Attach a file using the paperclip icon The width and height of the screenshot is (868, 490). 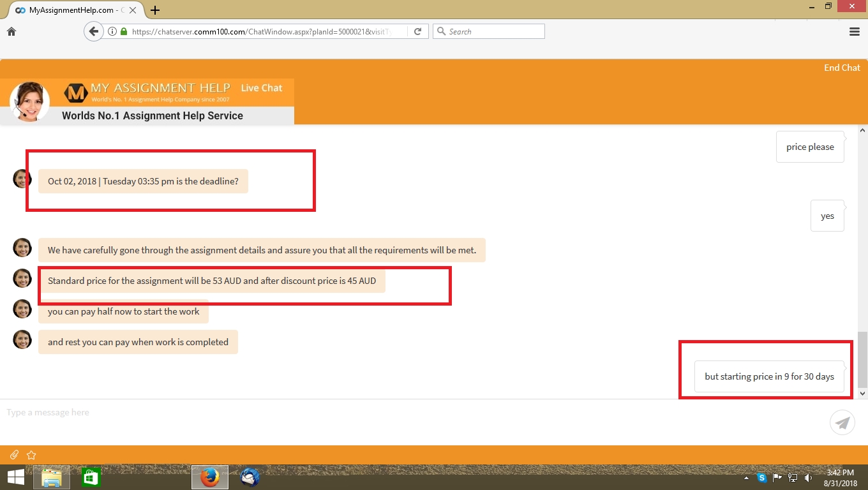pos(14,455)
